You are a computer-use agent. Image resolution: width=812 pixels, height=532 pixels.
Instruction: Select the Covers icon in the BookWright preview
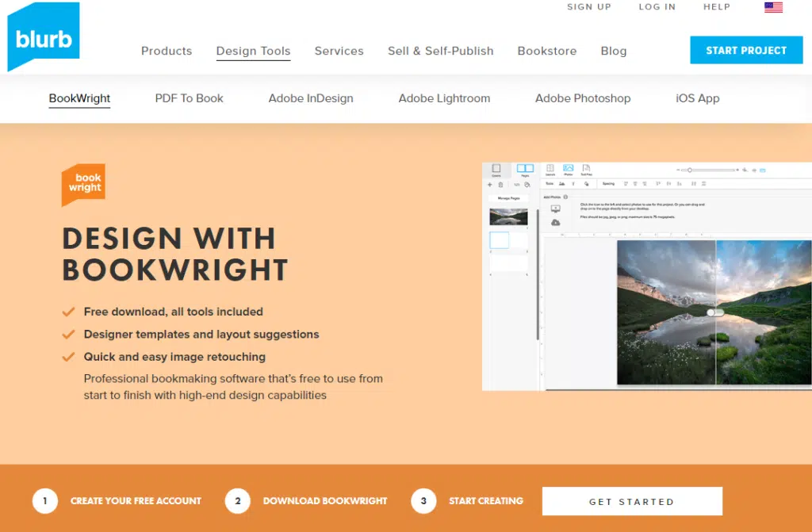496,170
